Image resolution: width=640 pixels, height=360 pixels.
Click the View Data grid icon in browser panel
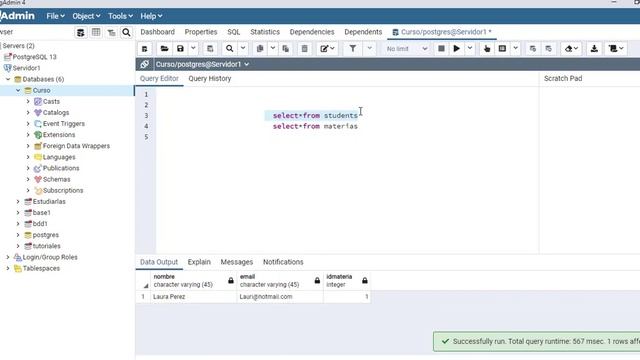click(x=96, y=32)
